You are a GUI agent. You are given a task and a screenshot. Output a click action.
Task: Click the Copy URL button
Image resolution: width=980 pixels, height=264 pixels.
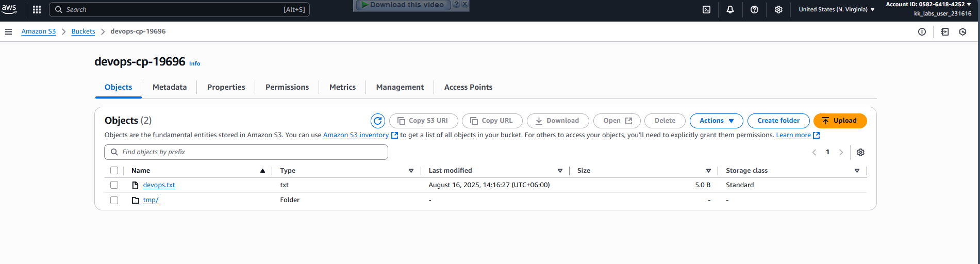pos(492,121)
